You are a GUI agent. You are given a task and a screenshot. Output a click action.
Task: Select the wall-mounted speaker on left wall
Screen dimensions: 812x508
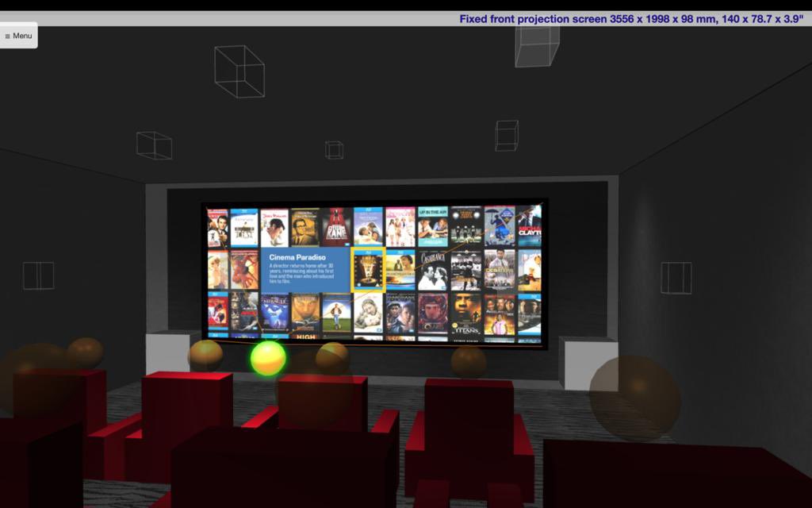pos(38,275)
